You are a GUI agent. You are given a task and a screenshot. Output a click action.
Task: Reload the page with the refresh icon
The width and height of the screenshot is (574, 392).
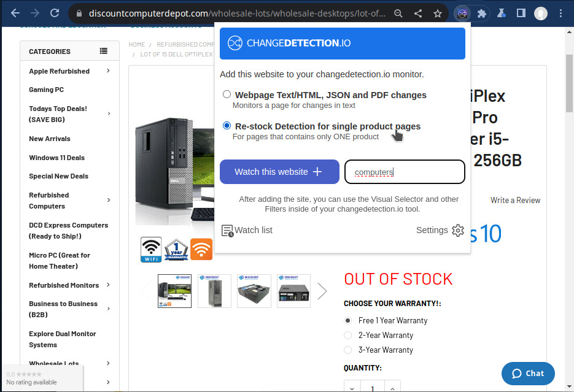click(x=55, y=13)
